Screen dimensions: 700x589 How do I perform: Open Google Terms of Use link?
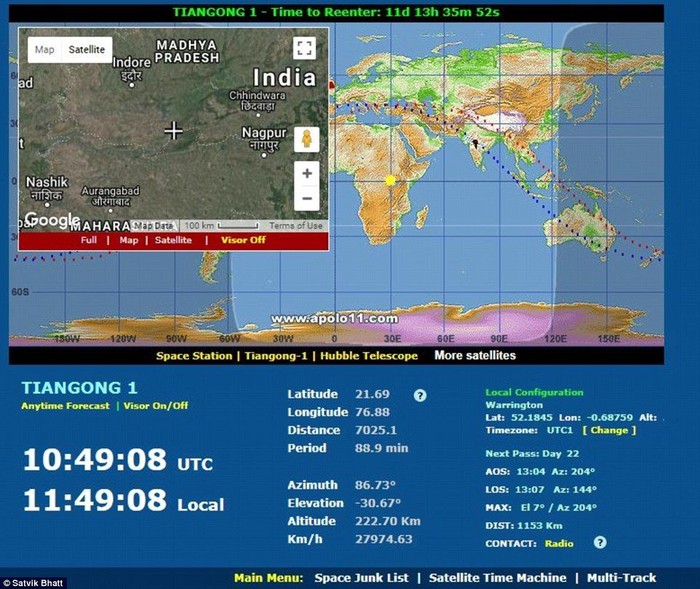(296, 226)
